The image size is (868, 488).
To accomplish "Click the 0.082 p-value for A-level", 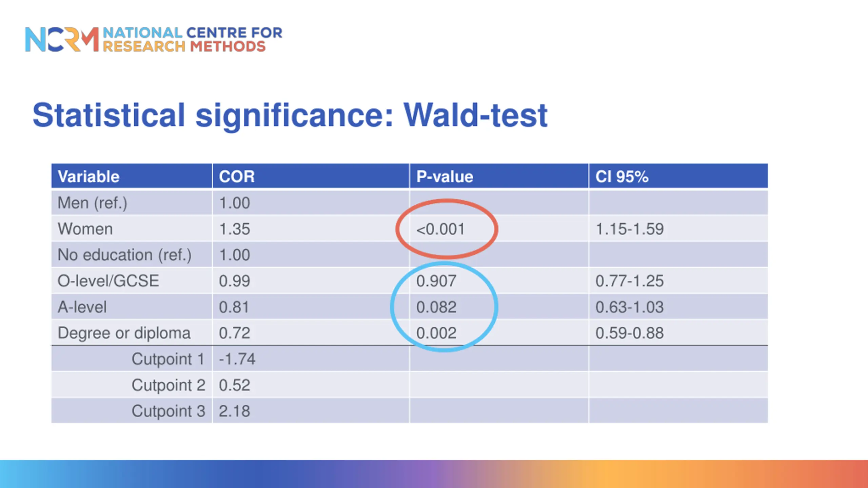I will tap(436, 307).
